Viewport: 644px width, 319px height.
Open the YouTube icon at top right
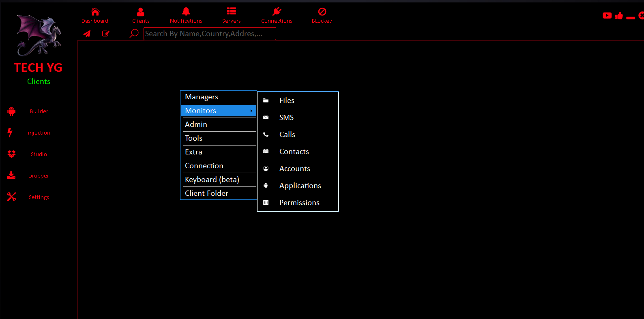[x=607, y=16]
